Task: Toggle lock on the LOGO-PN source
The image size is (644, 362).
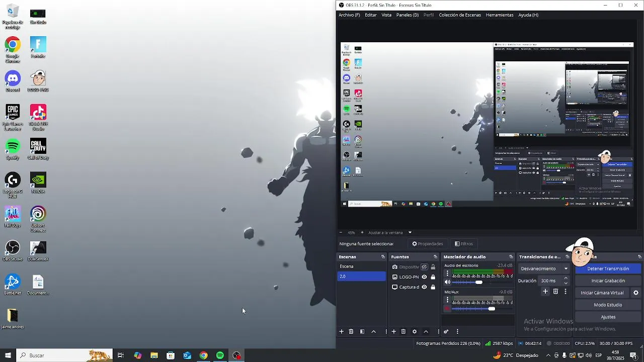Action: pyautogui.click(x=433, y=277)
